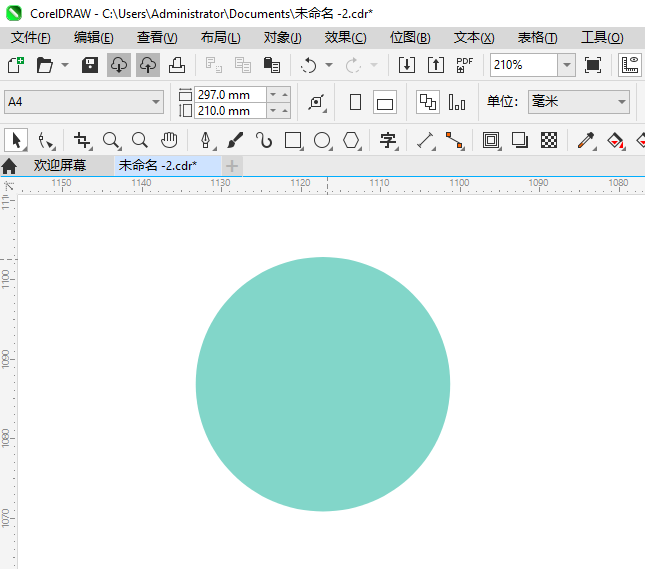Open the 效果(C) menu
The height and width of the screenshot is (569, 645).
346,38
